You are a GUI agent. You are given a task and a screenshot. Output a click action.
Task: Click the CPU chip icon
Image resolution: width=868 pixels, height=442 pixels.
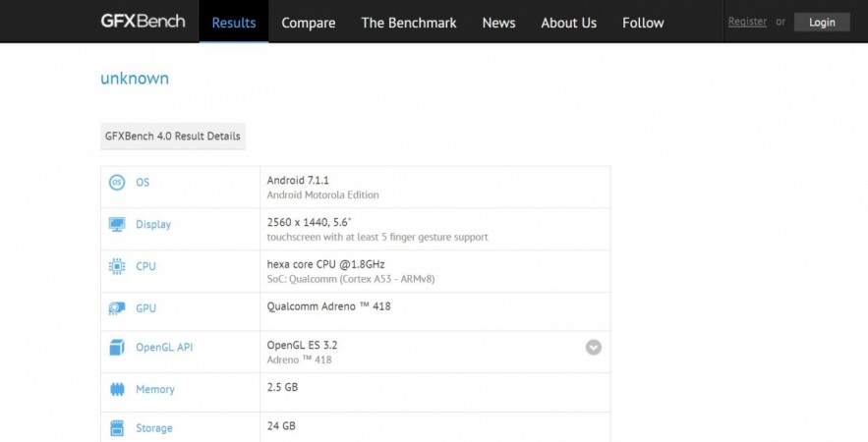coord(117,266)
